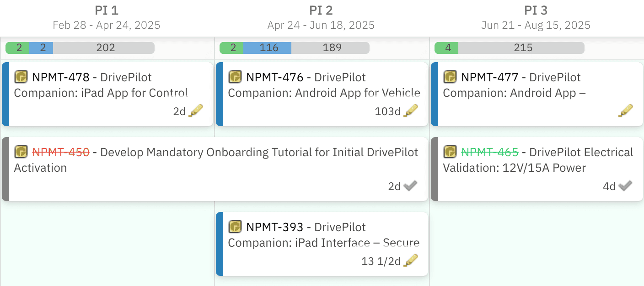Click the gray checkmark on NPMT-465 card

[626, 185]
